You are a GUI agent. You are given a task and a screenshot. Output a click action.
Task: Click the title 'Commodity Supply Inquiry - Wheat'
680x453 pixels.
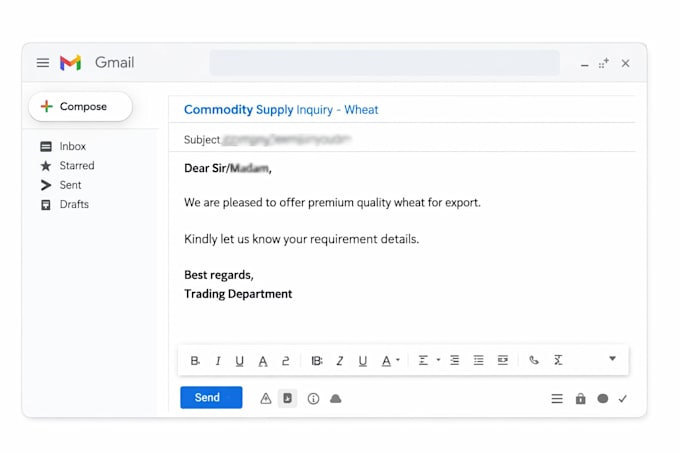[281, 110]
